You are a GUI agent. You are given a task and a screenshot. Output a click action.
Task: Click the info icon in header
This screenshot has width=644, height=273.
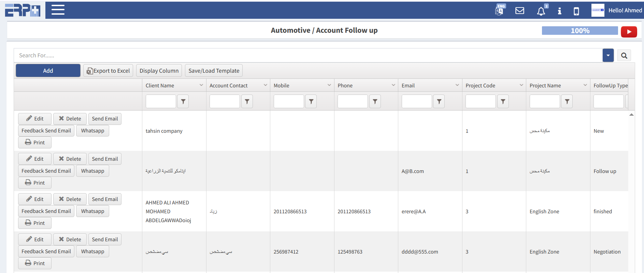click(559, 11)
